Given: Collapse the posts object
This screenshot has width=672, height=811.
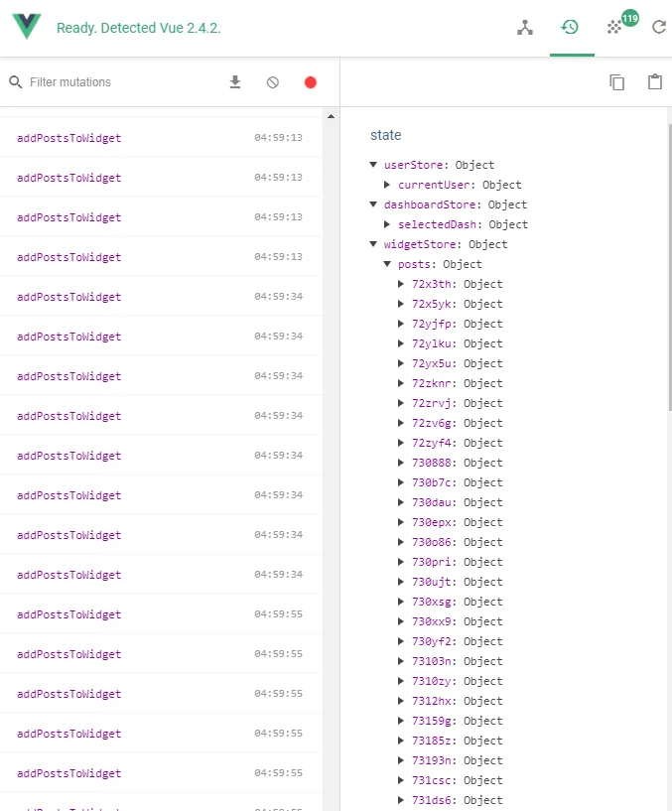Looking at the screenshot, I should (x=387, y=264).
